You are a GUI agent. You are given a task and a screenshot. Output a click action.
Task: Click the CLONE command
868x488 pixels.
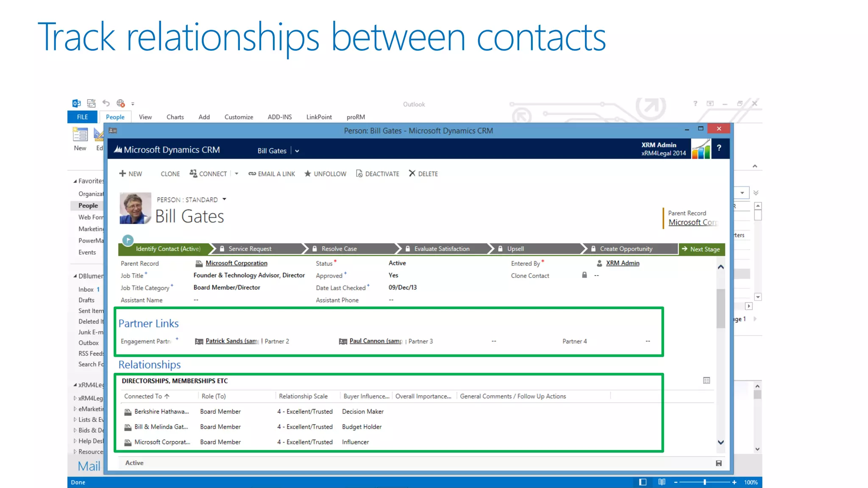point(170,174)
